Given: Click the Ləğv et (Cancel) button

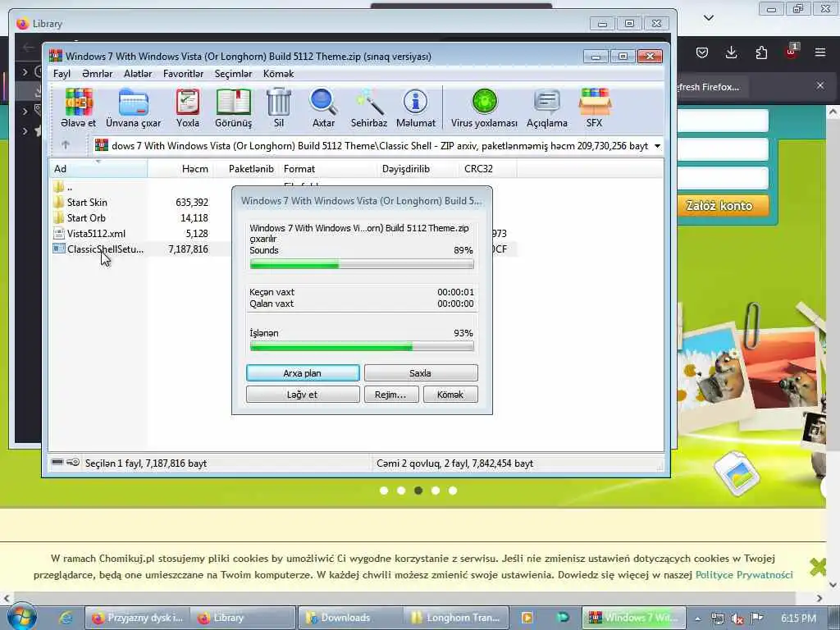Looking at the screenshot, I should (x=303, y=395).
